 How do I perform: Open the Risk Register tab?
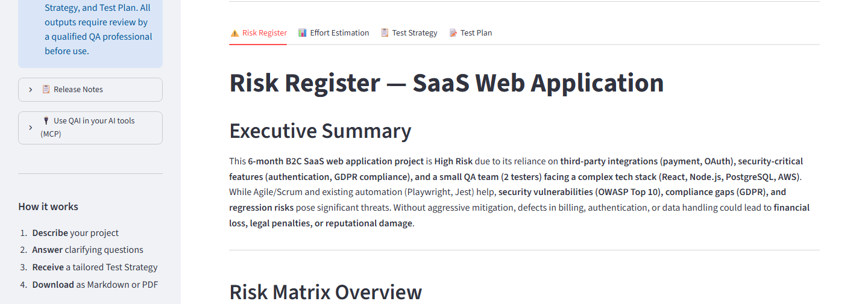point(259,33)
